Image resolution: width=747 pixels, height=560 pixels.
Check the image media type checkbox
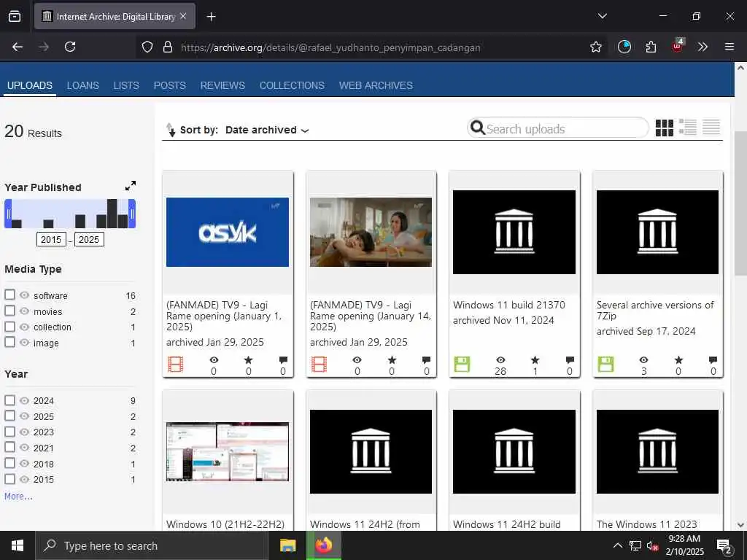coord(9,342)
